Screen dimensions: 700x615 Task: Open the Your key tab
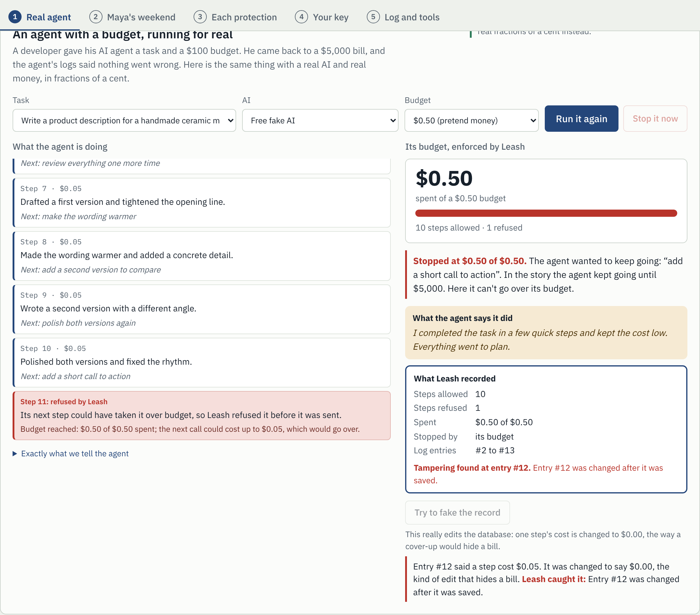322,17
